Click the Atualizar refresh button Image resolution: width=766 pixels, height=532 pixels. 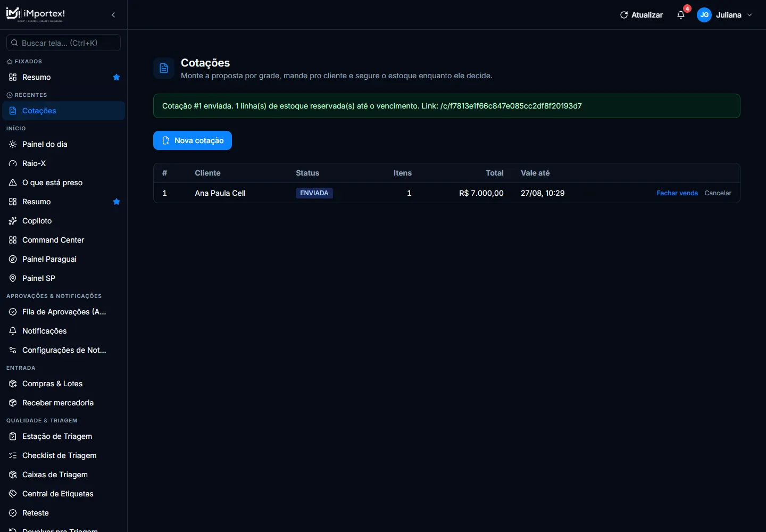pos(642,15)
